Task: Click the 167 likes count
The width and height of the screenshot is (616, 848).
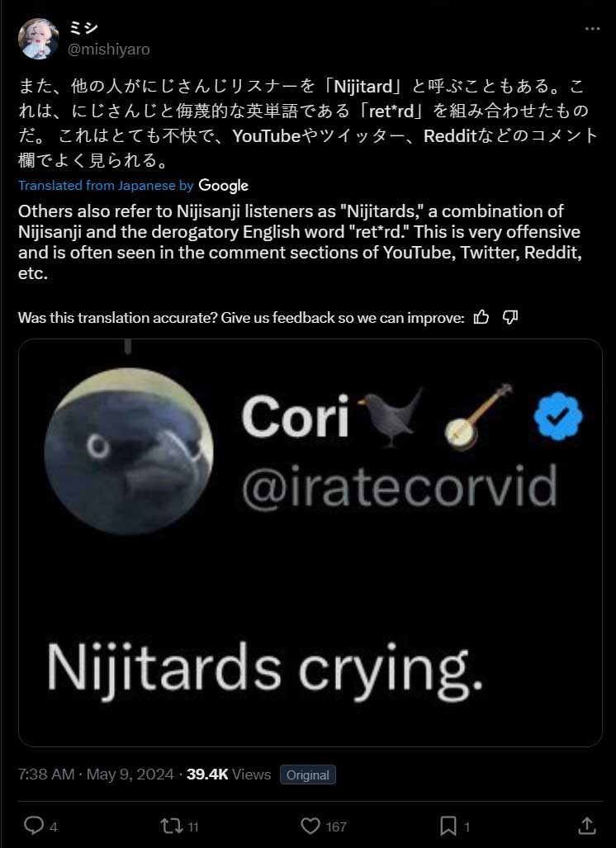Action: coord(336,827)
